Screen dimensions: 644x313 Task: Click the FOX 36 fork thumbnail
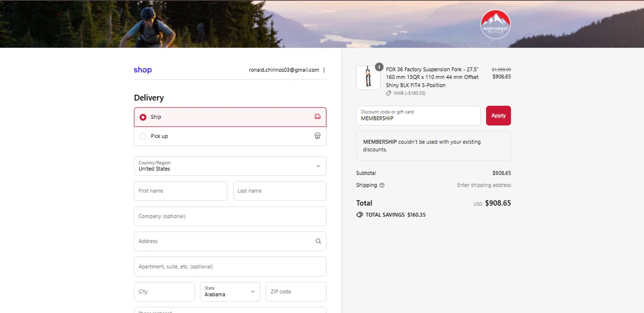click(368, 78)
